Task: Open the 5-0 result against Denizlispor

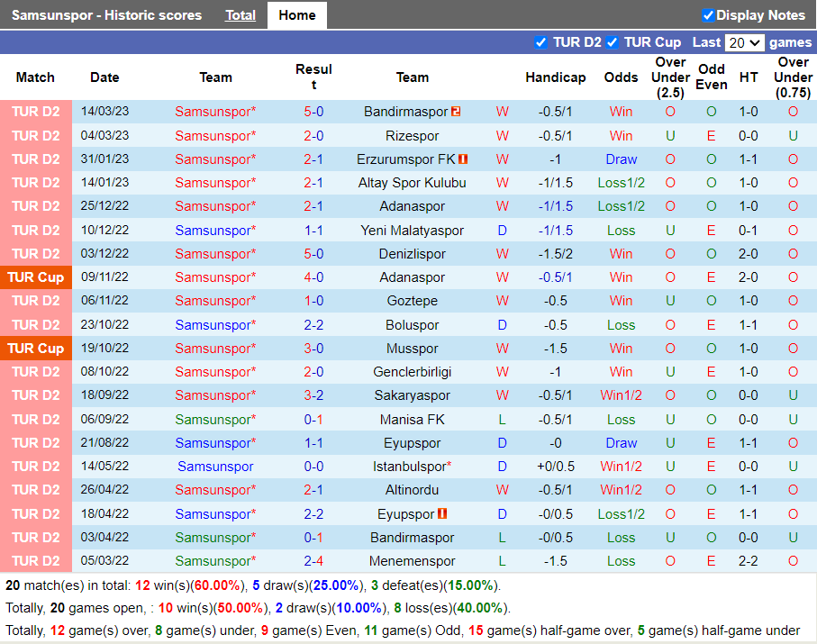Action: [x=313, y=254]
